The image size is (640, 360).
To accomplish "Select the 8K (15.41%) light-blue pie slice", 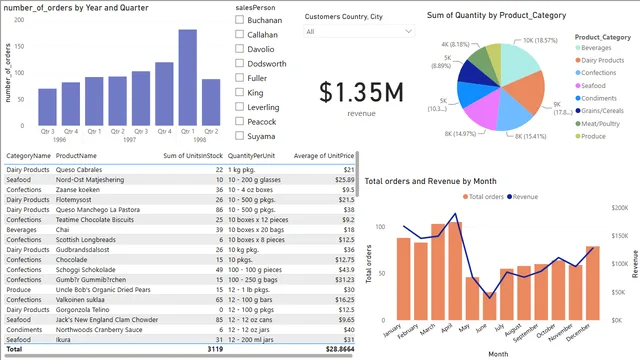I will pos(511,112).
